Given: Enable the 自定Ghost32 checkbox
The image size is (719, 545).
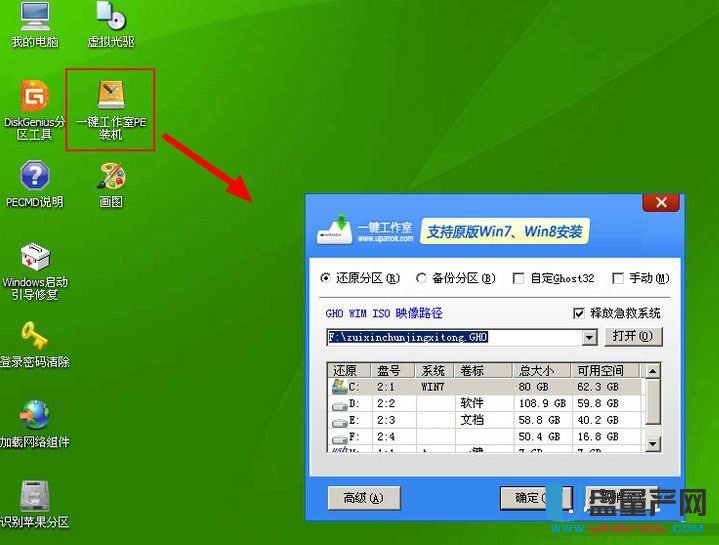Looking at the screenshot, I should [518, 279].
